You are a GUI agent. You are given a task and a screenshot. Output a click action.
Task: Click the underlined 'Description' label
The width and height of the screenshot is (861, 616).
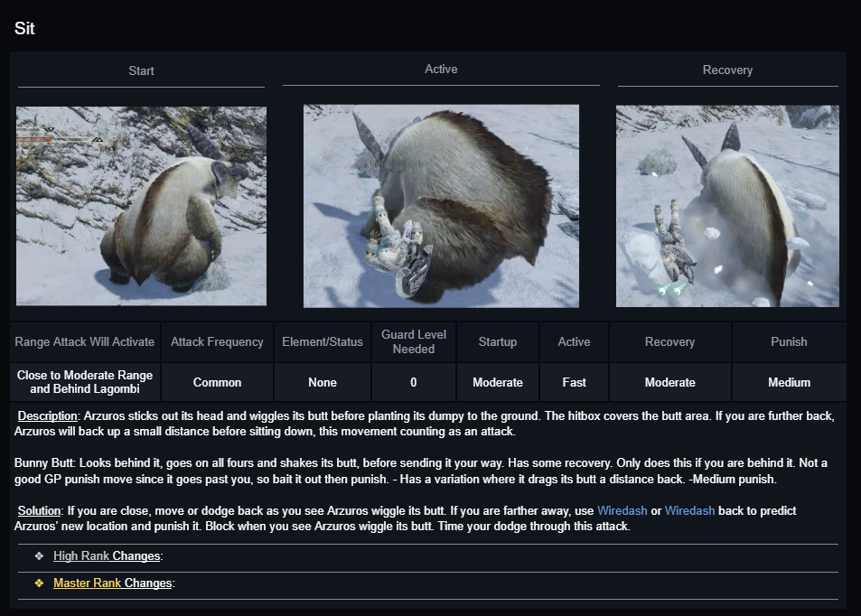tap(47, 416)
